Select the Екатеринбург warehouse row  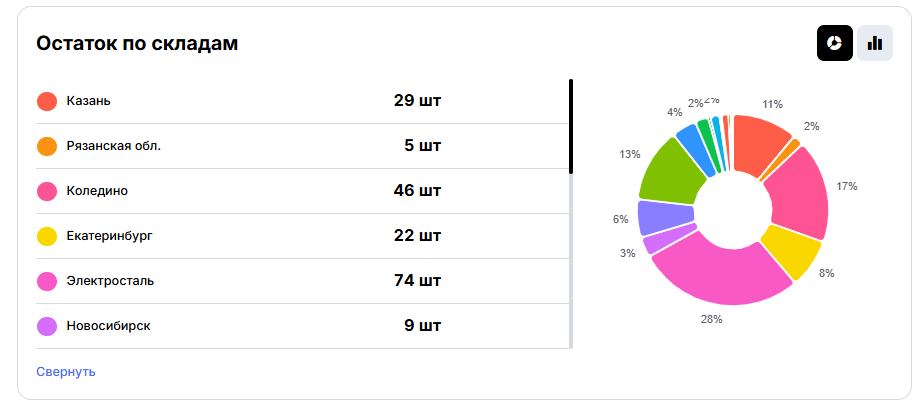tap(302, 236)
